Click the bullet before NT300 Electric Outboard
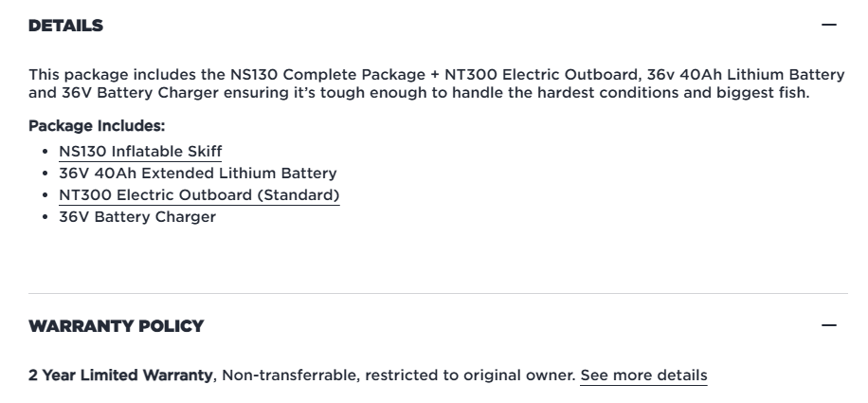The width and height of the screenshot is (868, 403). pos(45,195)
